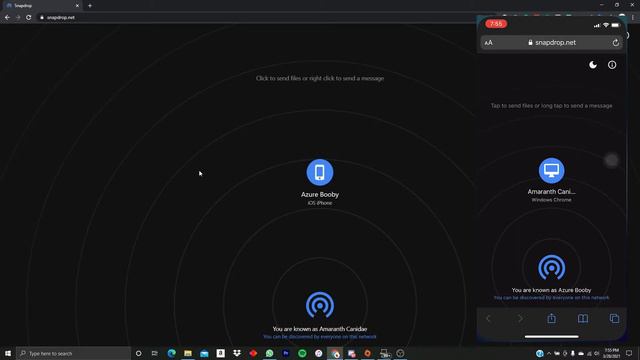Launch Microsoft Edge from the taskbar
This screenshot has width=640, height=360.
point(171,353)
